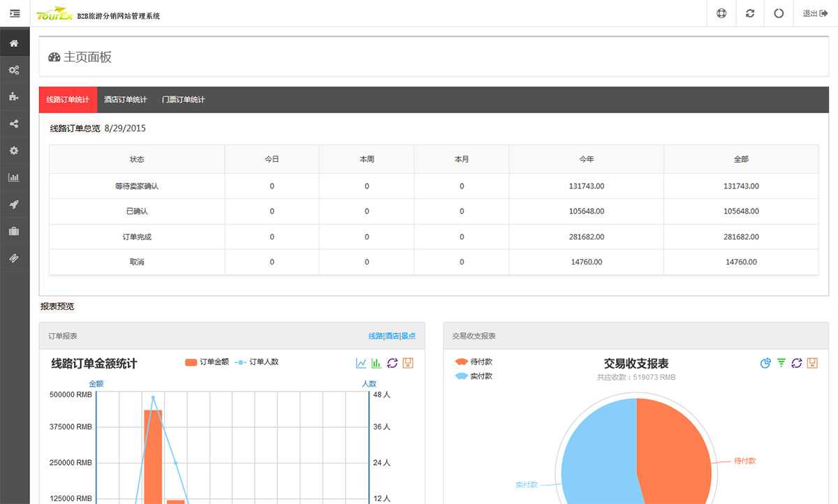Click the 本周 column header

point(367,159)
